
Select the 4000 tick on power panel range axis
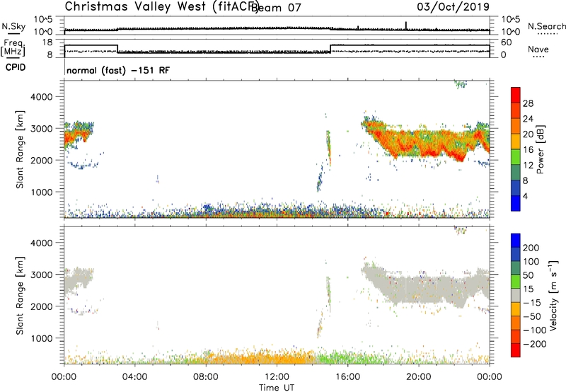click(x=41, y=97)
